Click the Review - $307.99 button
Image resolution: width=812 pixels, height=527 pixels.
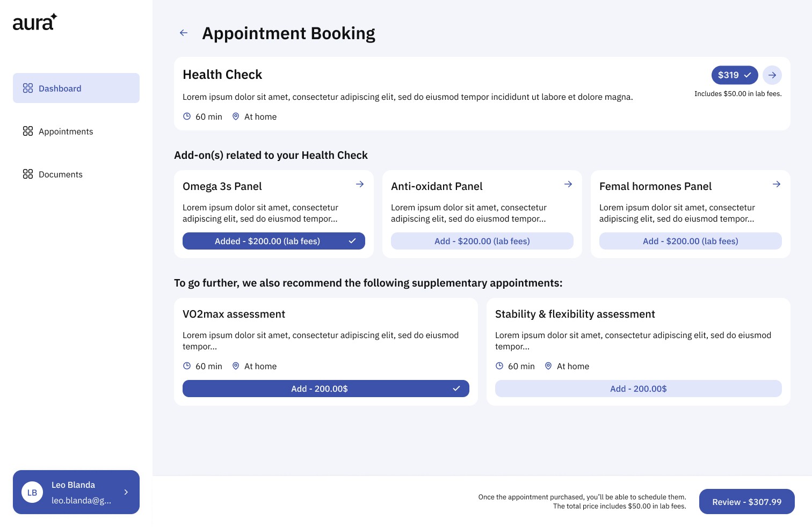746,502
